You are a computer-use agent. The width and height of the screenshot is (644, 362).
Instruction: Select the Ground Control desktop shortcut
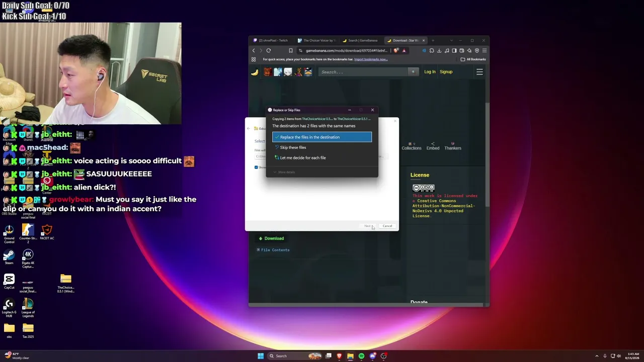9,234
